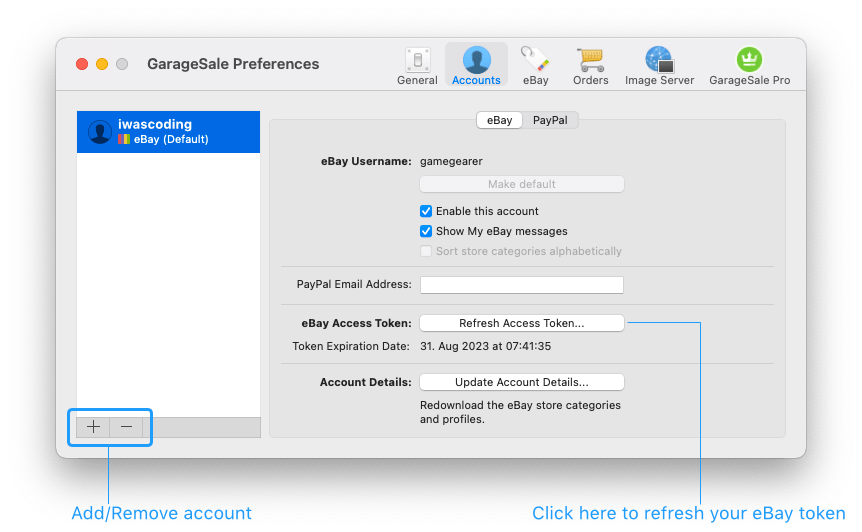Viewport: 862px width, 532px height.
Task: Click Refresh Access Token button
Action: pyautogui.click(x=522, y=323)
